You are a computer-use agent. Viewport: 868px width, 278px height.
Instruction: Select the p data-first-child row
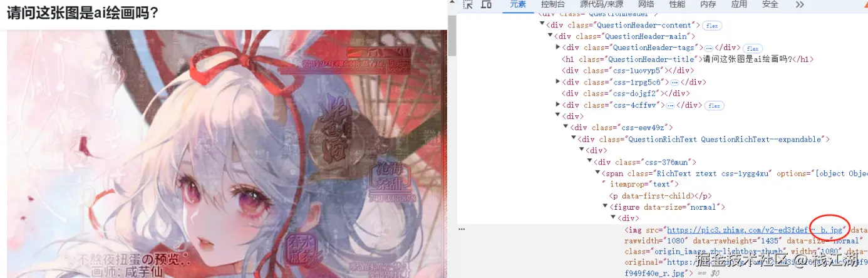coord(660,196)
